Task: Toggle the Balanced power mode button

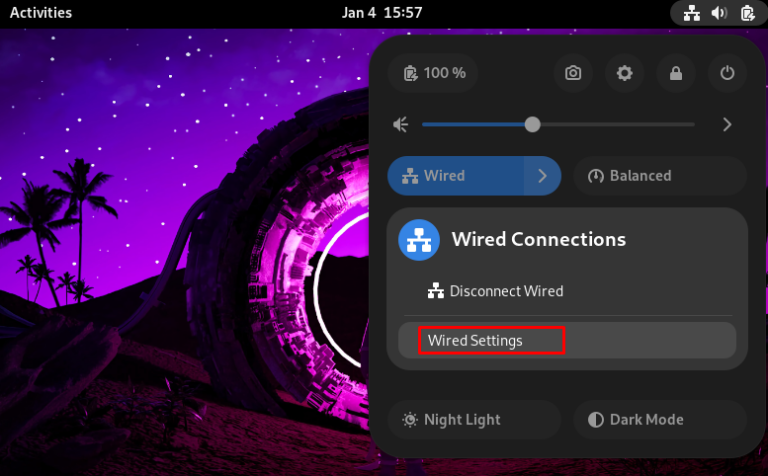Action: (x=660, y=176)
